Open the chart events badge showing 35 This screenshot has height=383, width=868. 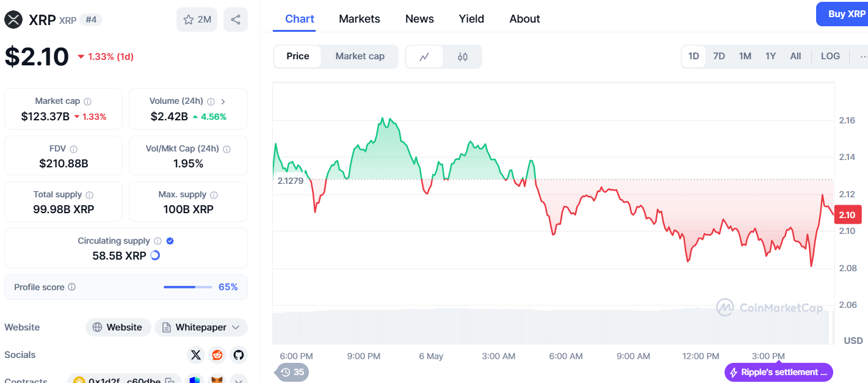292,372
